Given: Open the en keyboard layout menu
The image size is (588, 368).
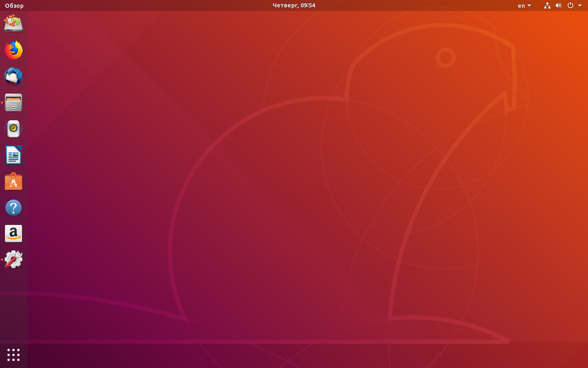Looking at the screenshot, I should [521, 6].
